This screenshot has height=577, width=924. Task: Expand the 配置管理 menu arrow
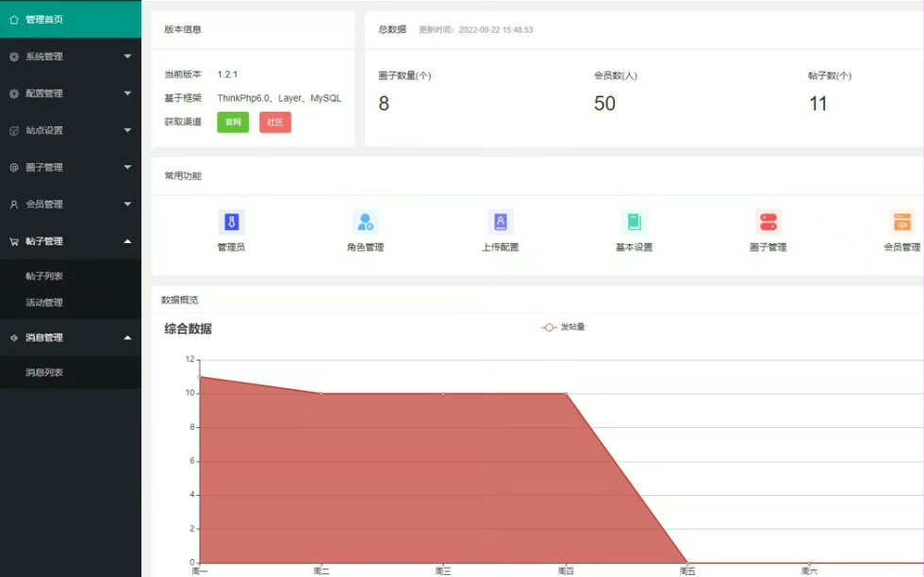tap(127, 93)
